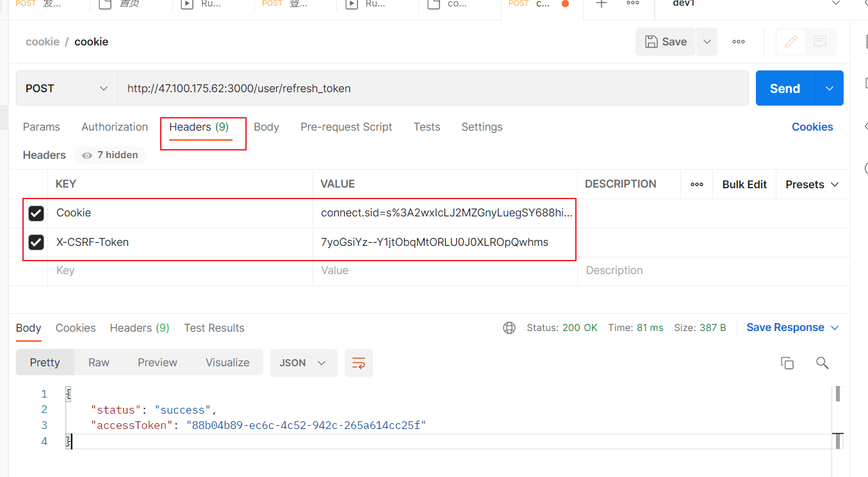Open the header table column options dots
868x477 pixels.
point(697,184)
